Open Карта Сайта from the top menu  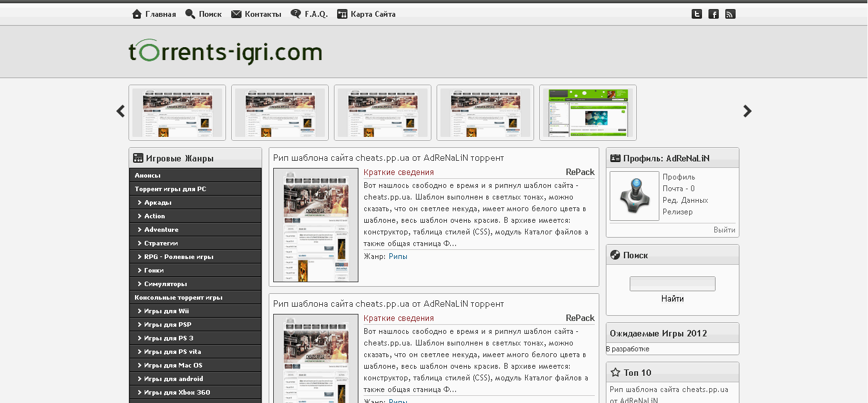click(x=373, y=14)
